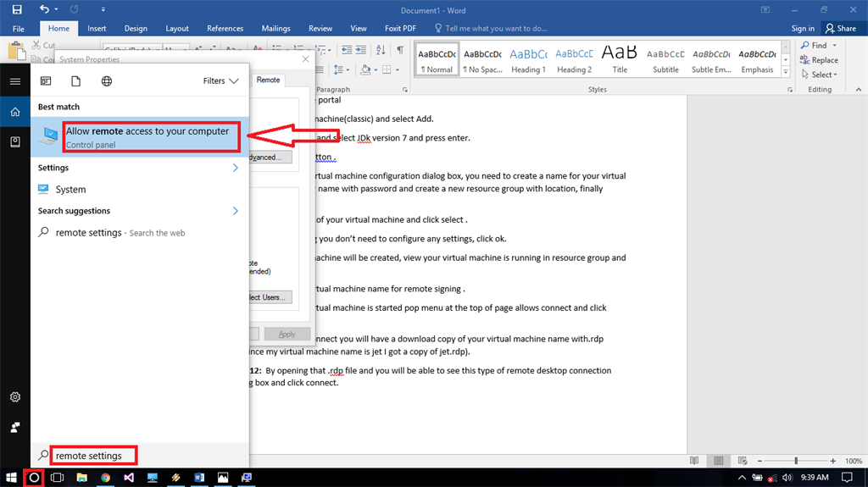Expand the Search suggestions chevron
The height and width of the screenshot is (487, 868).
pos(236,211)
